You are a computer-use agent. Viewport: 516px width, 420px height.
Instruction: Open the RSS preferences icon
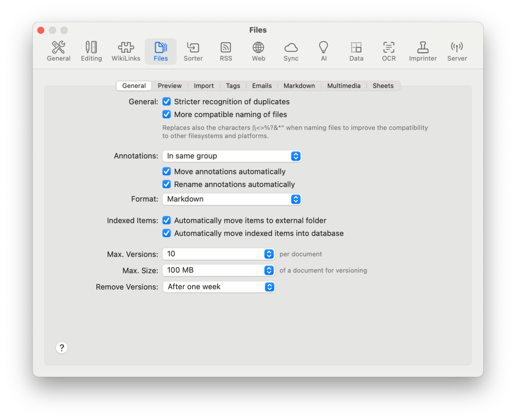point(226,52)
